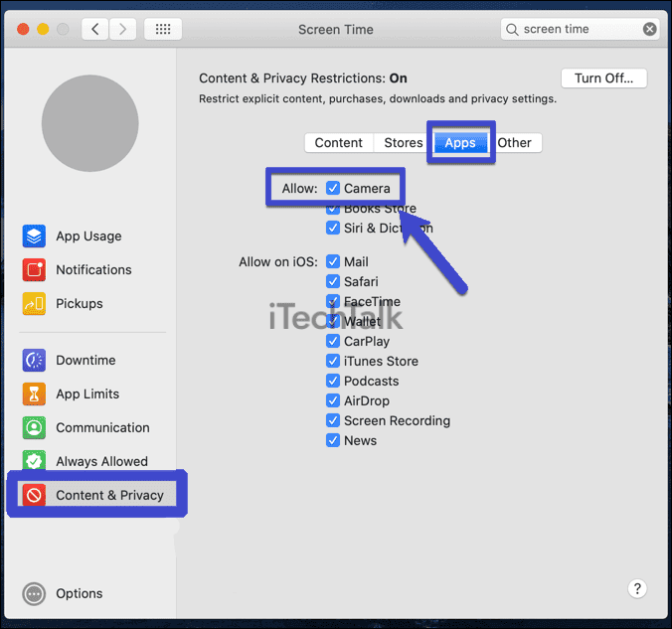
Task: Click the magnifying glass search icon
Action: pyautogui.click(x=512, y=30)
